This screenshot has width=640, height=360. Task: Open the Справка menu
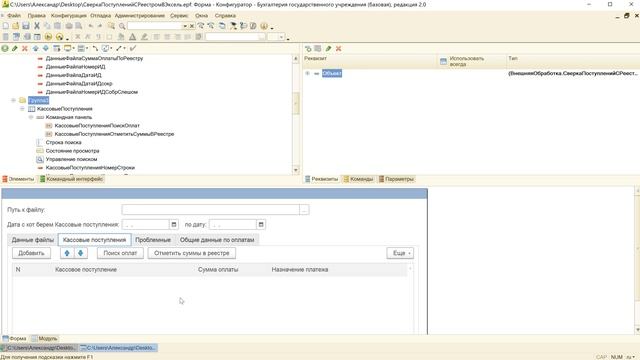(x=225, y=16)
